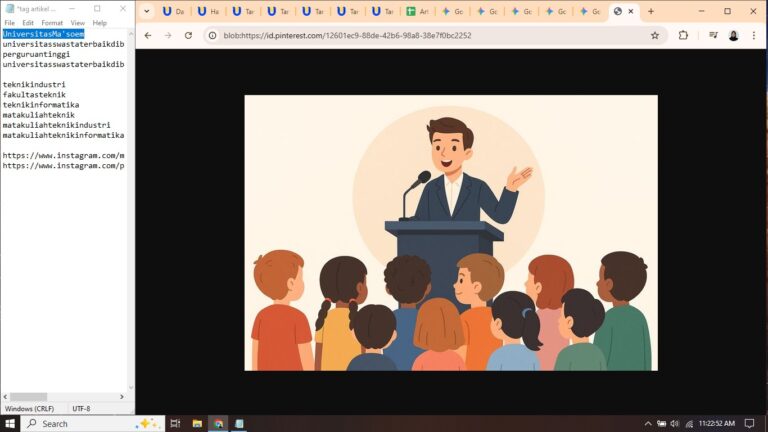Click the Notepad horizontal scrollbar thumb
768x432 pixels.
pyautogui.click(x=30, y=397)
